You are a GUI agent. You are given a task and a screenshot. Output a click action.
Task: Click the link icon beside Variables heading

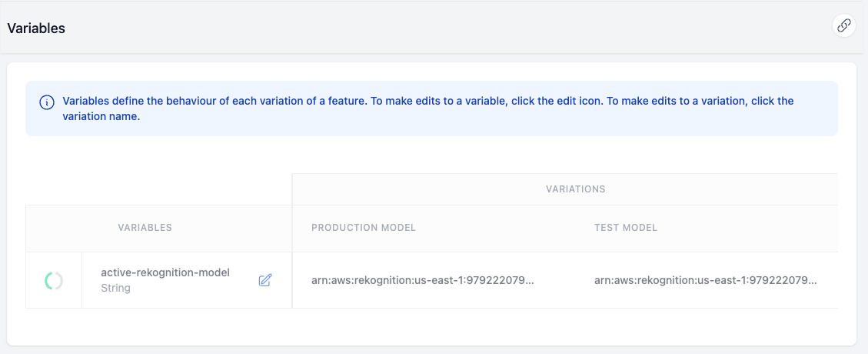tap(844, 26)
